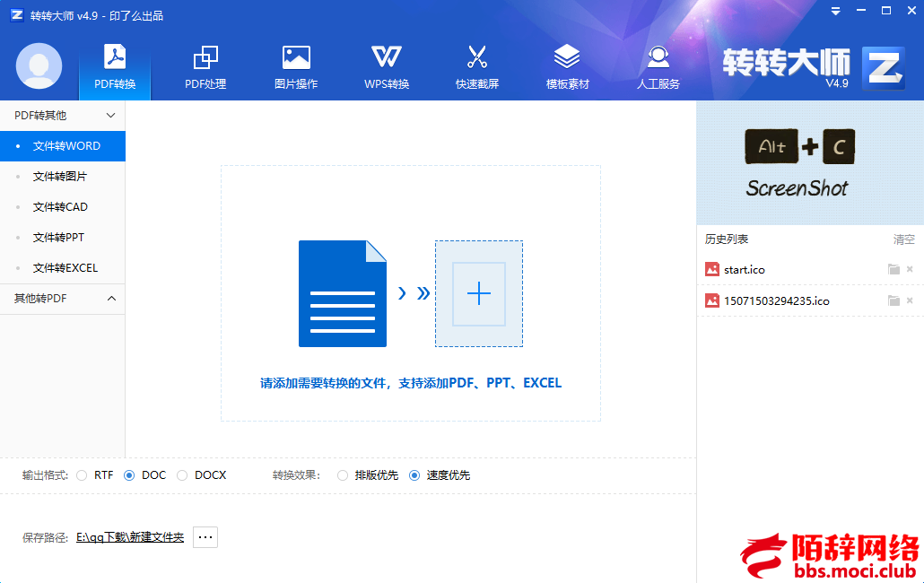Screen dimensions: 924x583
Task: Click the user avatar profile picture
Action: click(39, 66)
